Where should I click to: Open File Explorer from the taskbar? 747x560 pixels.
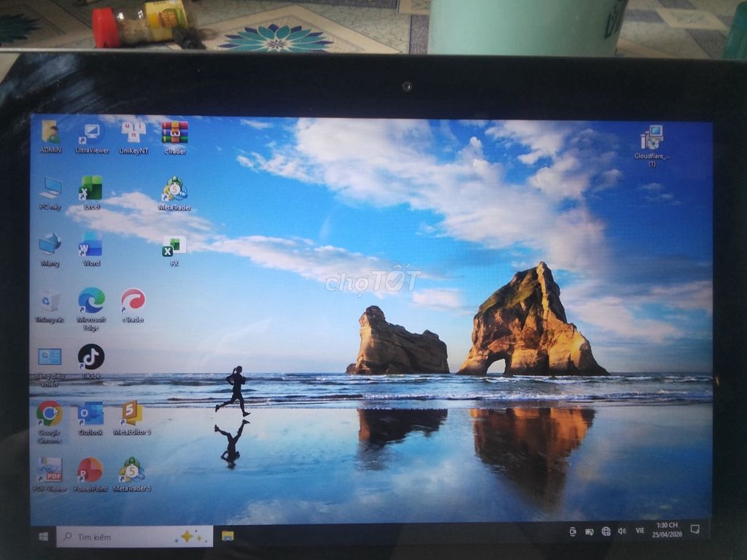click(x=228, y=536)
